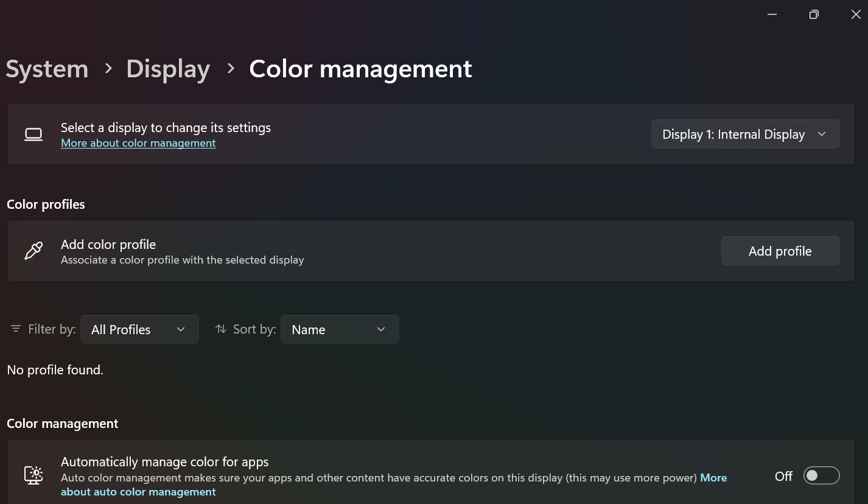Restore down the Settings window
Screen dimensions: 868x504
coord(814,15)
